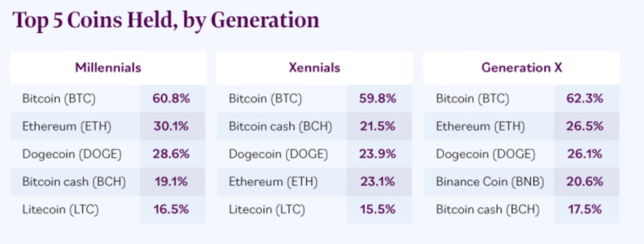
Task: Select Millennials Bitcoin (BTC) row label
Action: [x=59, y=99]
